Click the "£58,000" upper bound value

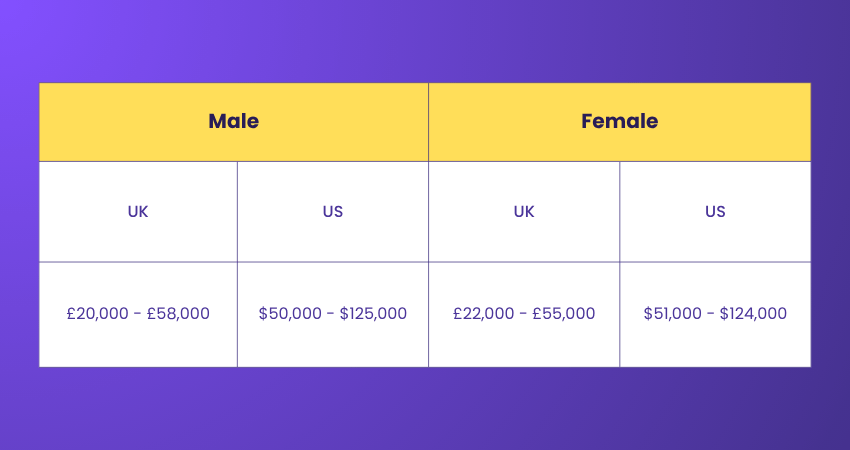[179, 313]
